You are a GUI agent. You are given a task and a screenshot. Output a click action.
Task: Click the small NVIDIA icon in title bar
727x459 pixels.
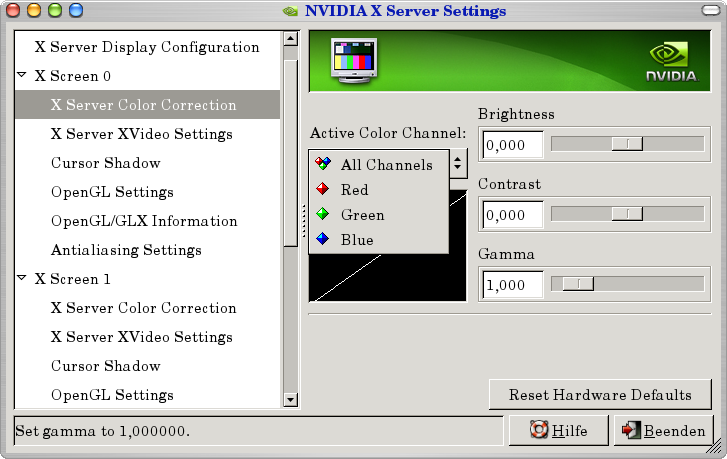[x=290, y=11]
